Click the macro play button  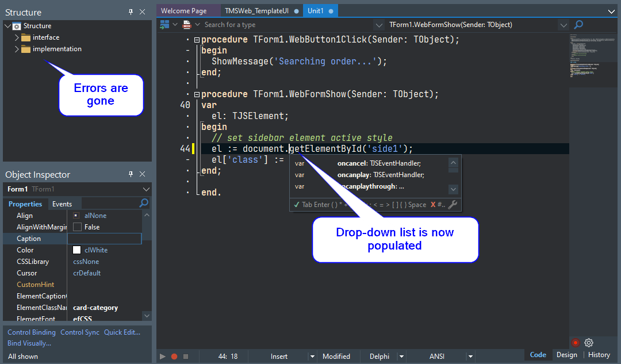point(162,357)
